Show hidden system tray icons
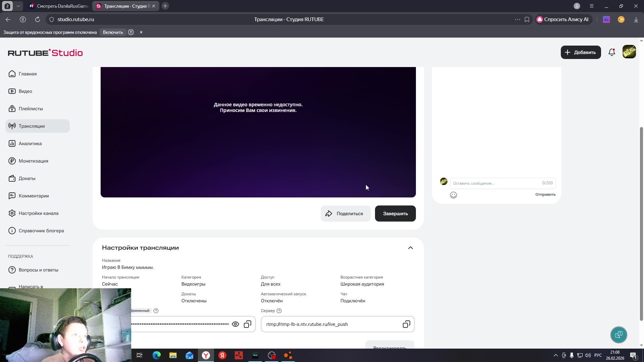Screen dimensions: 644x362 pos(555,355)
